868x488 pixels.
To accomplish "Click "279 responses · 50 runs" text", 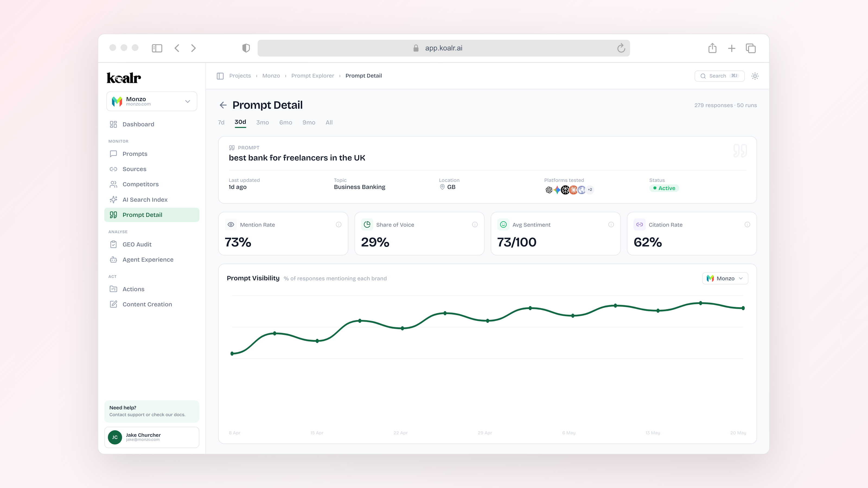I will pos(726,105).
